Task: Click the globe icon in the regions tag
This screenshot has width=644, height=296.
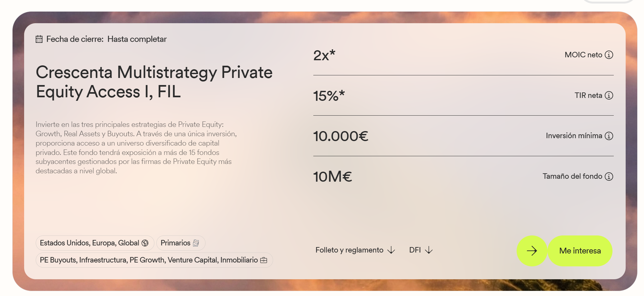Action: click(145, 243)
